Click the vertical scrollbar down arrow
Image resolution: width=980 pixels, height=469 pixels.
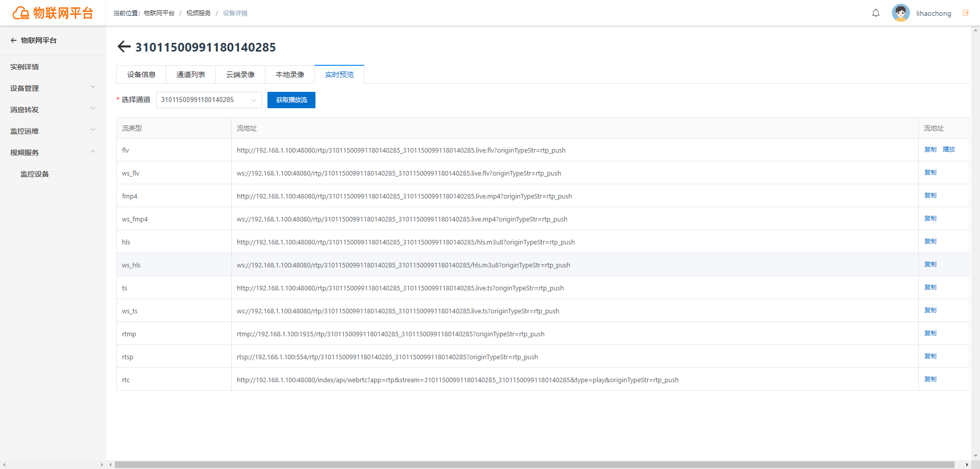[976, 456]
